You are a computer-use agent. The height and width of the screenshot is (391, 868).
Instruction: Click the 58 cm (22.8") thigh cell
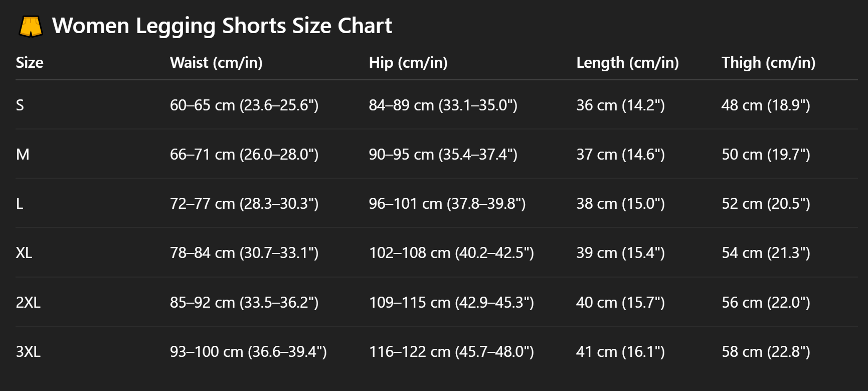(766, 351)
